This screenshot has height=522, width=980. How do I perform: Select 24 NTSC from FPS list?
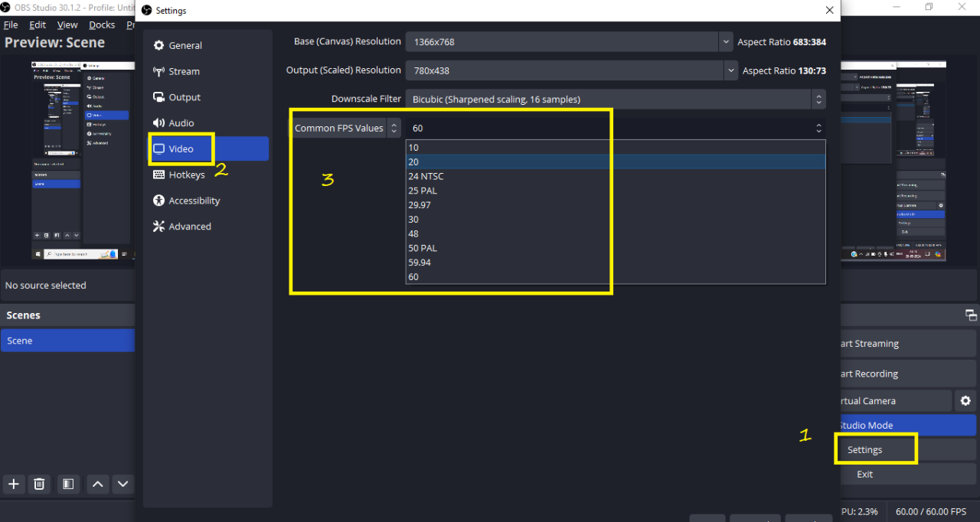426,176
